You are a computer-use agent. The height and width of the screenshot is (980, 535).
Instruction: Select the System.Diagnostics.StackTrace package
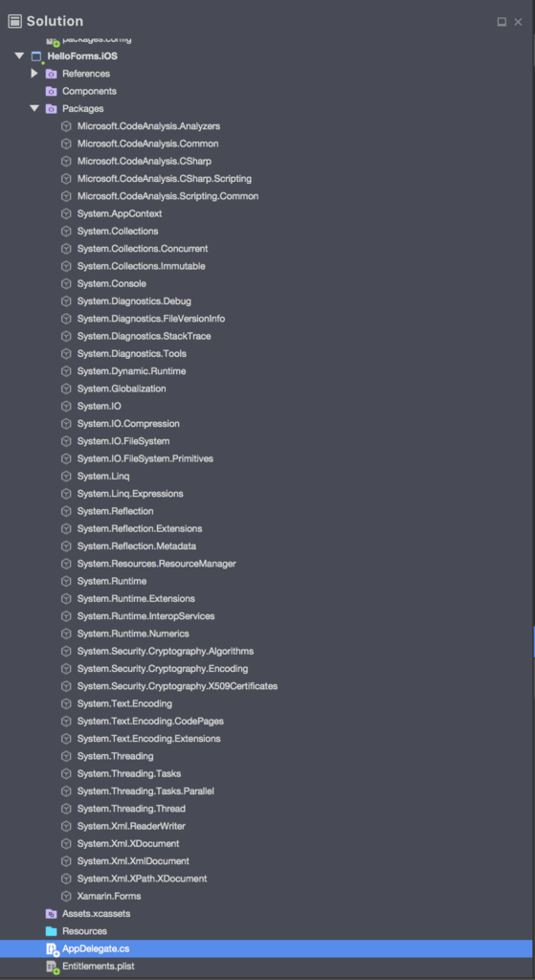click(144, 336)
